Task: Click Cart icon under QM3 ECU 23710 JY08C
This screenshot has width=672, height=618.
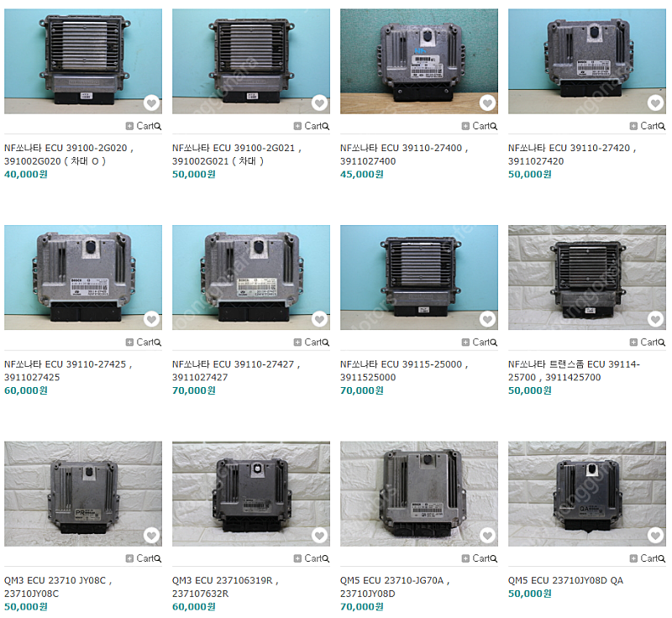Action: click(144, 558)
